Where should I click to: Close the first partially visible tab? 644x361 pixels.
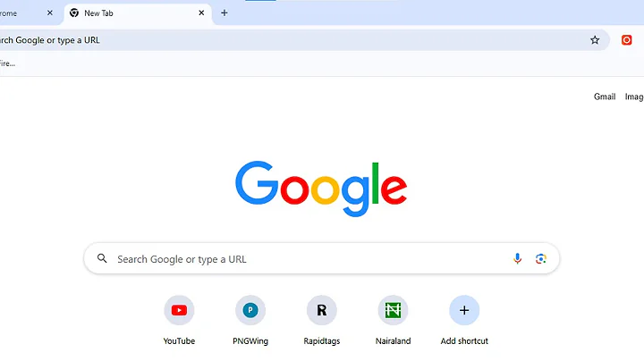[50, 13]
